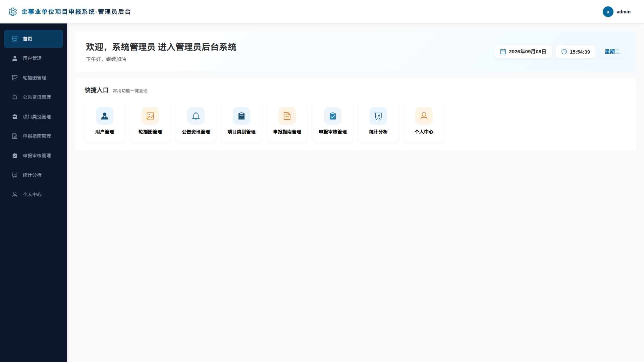The height and width of the screenshot is (362, 644).
Task: Click the greeting 下午好，继续加油
Action: pos(106,59)
